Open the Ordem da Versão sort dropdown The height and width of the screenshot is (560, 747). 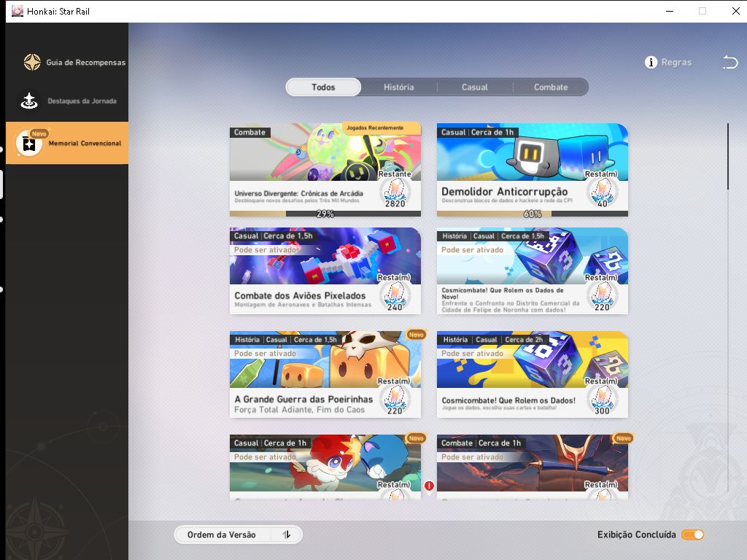(239, 534)
